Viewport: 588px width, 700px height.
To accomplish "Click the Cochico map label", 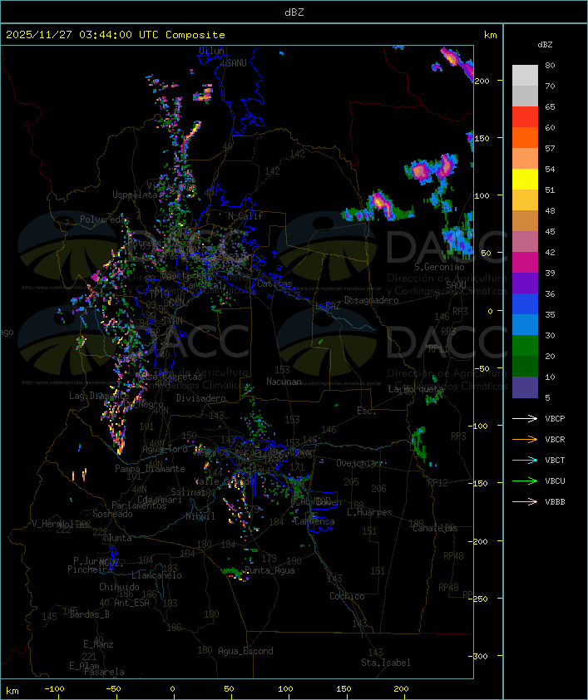I will 347,596.
